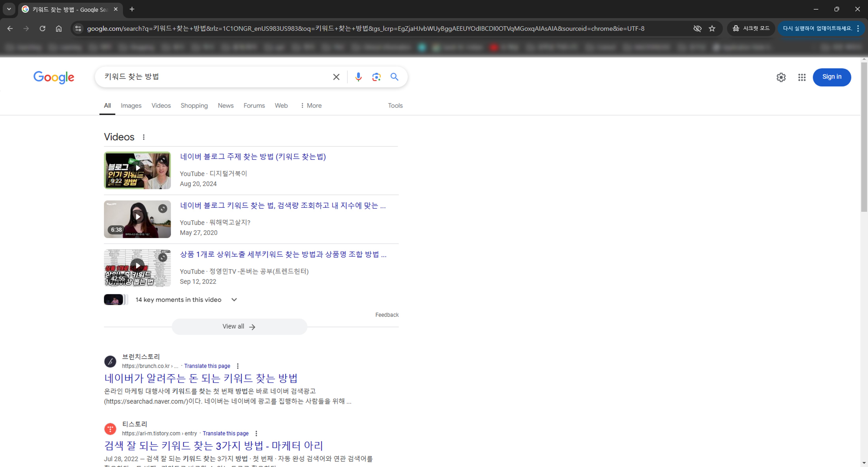Open the Google apps grid
The image size is (868, 467).
click(802, 77)
